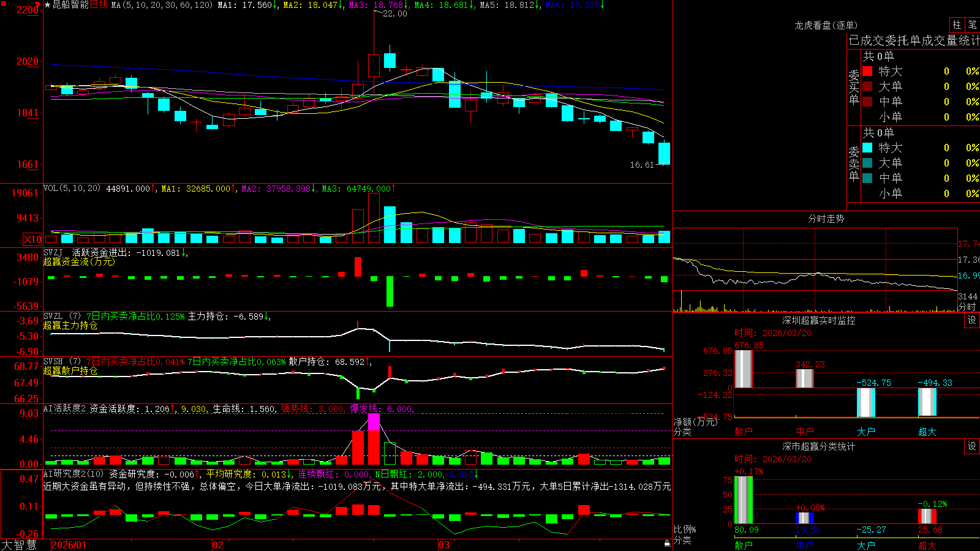The image size is (980, 551).
Task: Click the 2026/01 date marker on time axis
Action: (69, 545)
